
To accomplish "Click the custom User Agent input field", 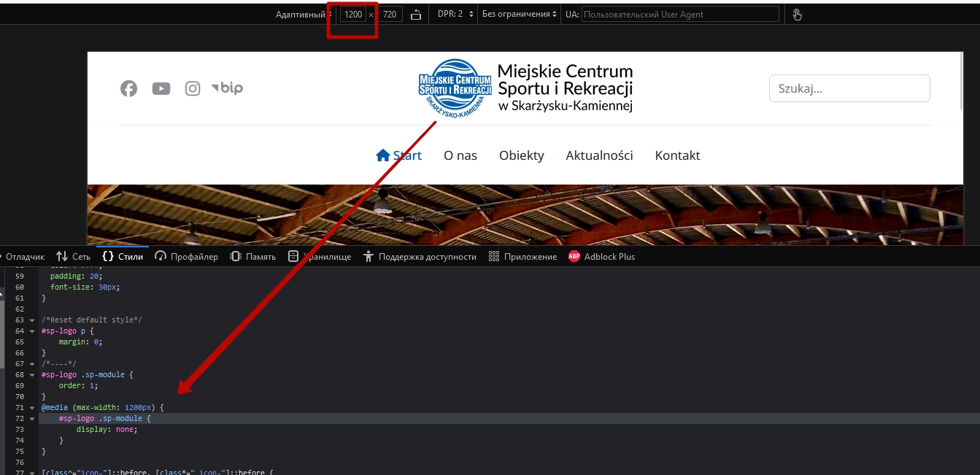I will click(x=679, y=15).
